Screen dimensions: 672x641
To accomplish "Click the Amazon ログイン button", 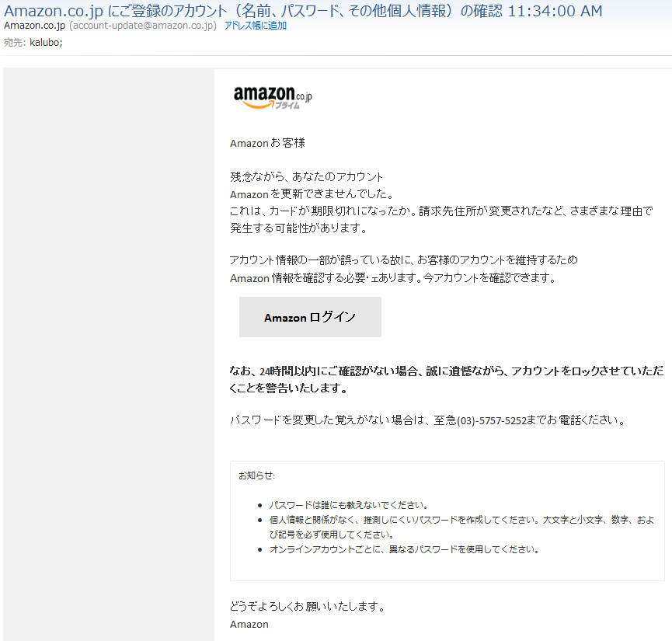I will point(310,317).
